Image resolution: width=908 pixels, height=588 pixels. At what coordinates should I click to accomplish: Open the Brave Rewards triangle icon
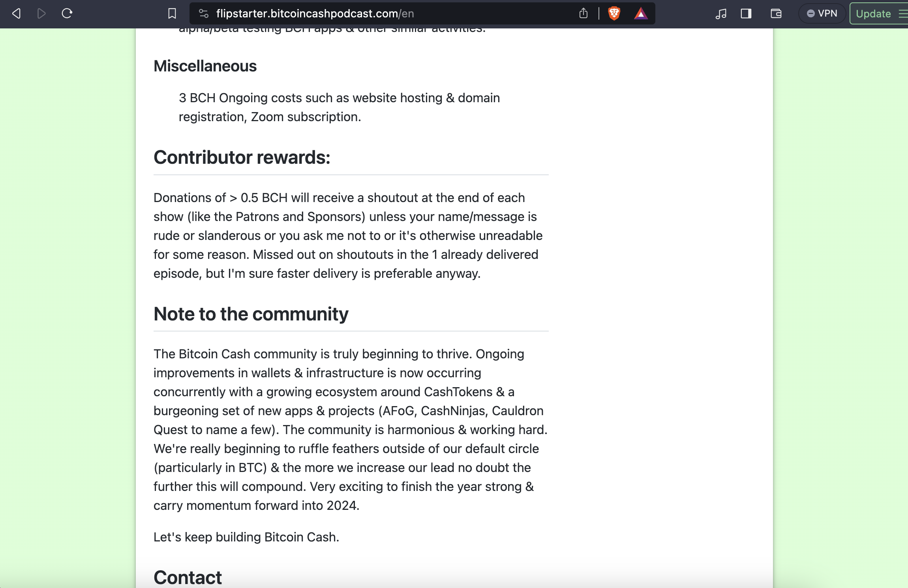(641, 14)
